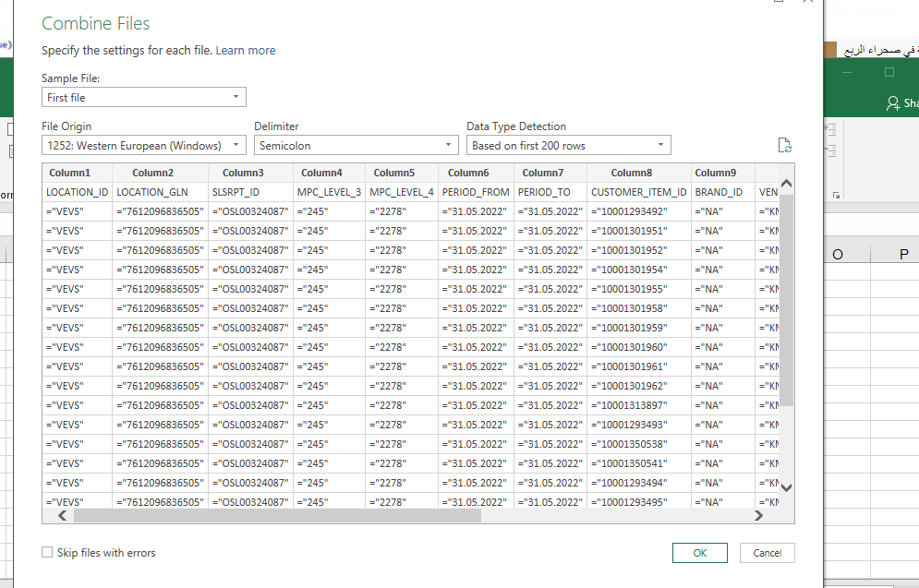Click the cell ="10001301954"
Screen dimensions: 919x588
pyautogui.click(x=639, y=270)
